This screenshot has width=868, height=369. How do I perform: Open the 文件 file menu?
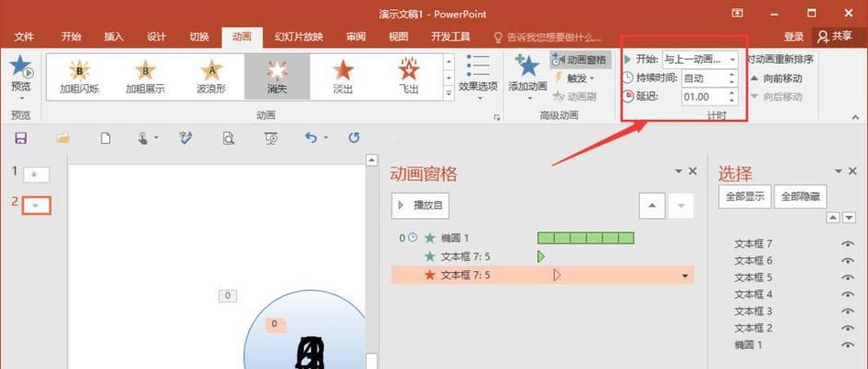tap(24, 37)
